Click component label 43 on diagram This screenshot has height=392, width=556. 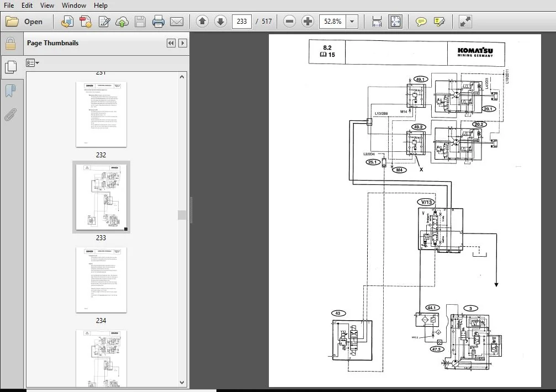tap(338, 313)
